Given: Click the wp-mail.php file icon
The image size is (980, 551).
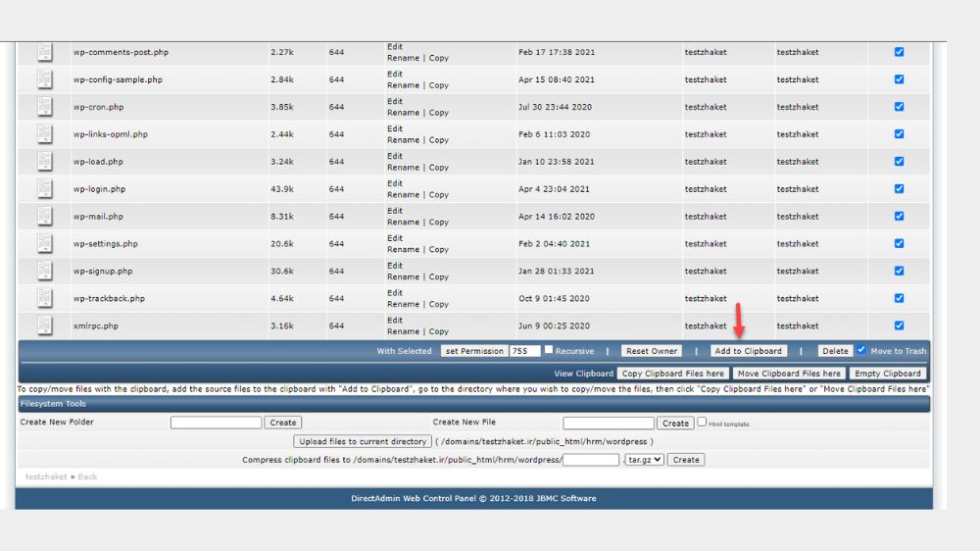Looking at the screenshot, I should pos(44,216).
